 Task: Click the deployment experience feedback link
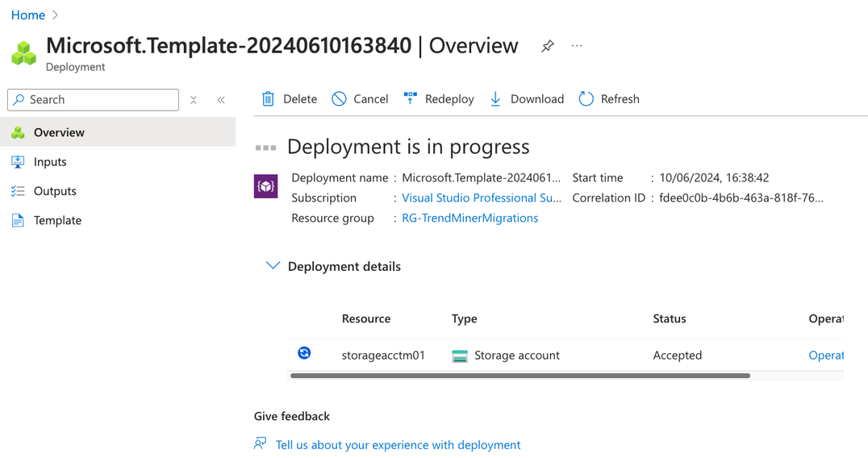click(398, 444)
